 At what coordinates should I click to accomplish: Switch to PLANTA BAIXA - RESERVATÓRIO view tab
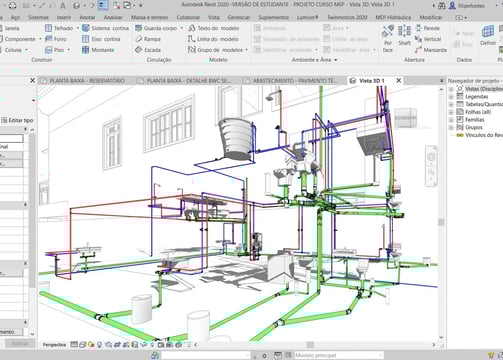87,81
